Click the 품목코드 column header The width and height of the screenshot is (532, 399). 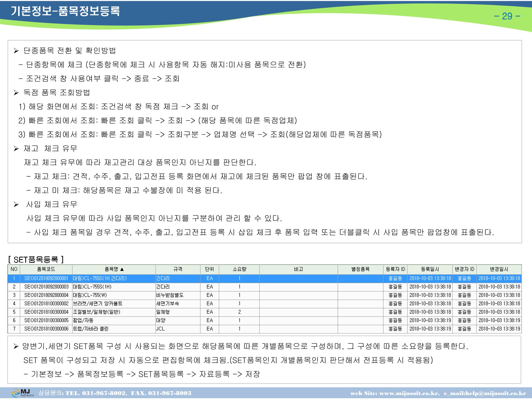(46, 269)
